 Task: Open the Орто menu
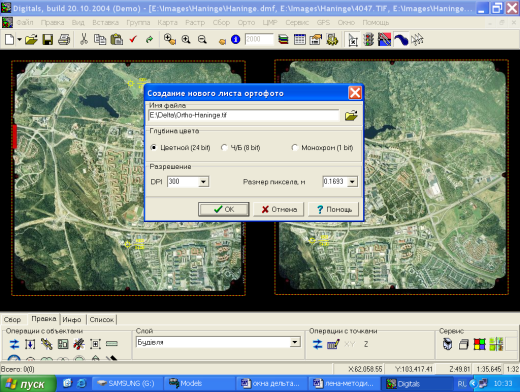point(246,22)
